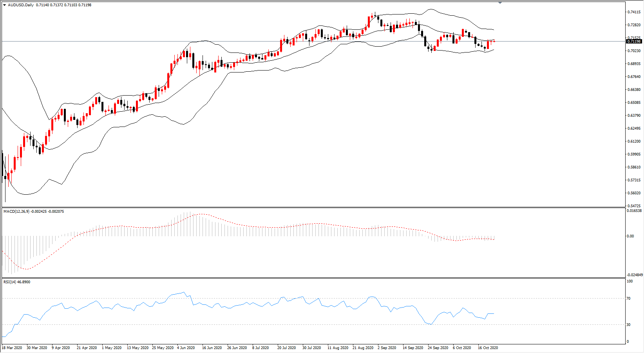Viewport: 644px width, 353px height.
Task: Select the MACD(12,26,9) indicator label
Action: click(x=34, y=212)
